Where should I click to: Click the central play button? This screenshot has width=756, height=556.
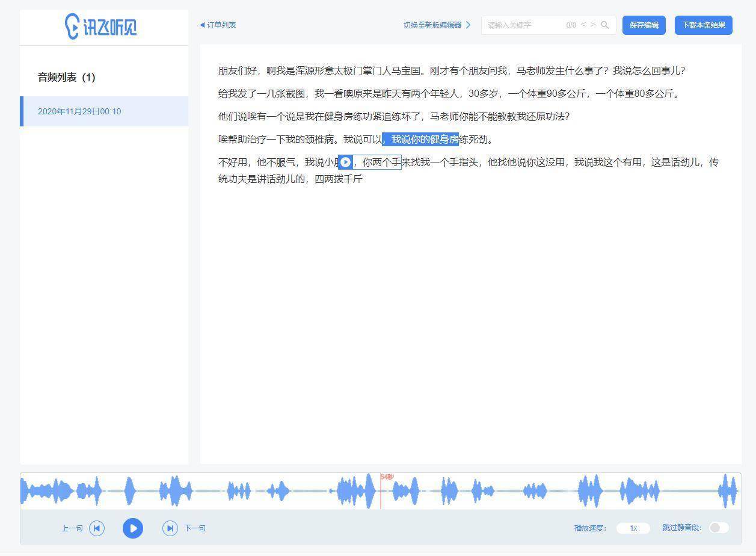(133, 528)
